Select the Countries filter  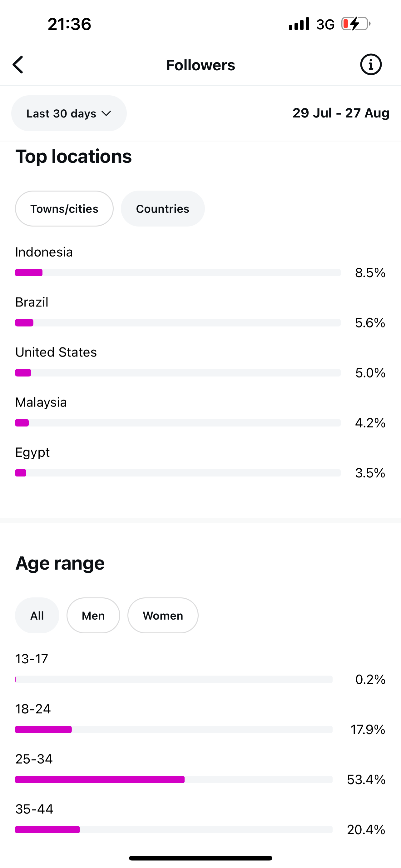coord(163,209)
